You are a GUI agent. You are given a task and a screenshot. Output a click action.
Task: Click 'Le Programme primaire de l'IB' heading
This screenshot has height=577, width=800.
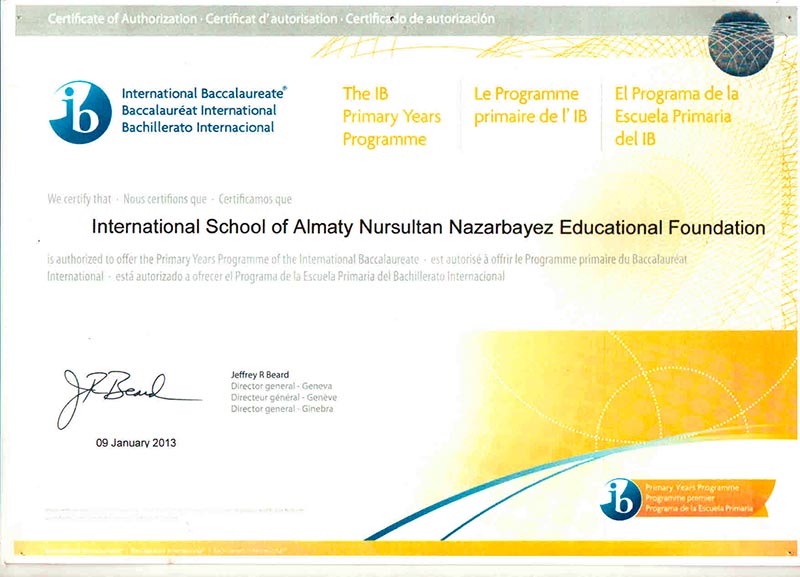pos(531,105)
